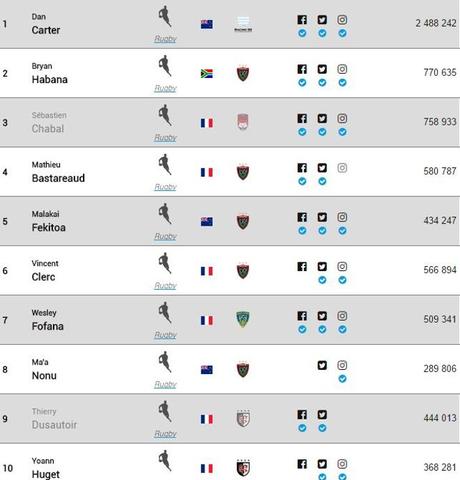
Task: Click verified badge under Nonu's Instagram icon
Action: (x=342, y=379)
